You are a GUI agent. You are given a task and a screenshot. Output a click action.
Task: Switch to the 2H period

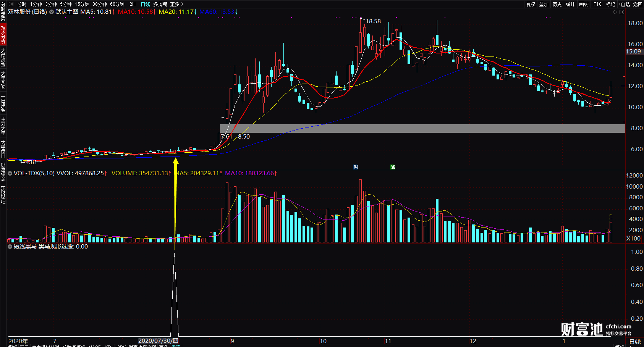click(x=133, y=4)
